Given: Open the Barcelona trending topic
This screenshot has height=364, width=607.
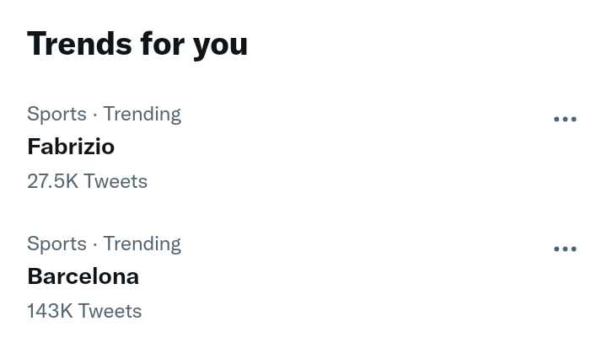Looking at the screenshot, I should point(83,276).
